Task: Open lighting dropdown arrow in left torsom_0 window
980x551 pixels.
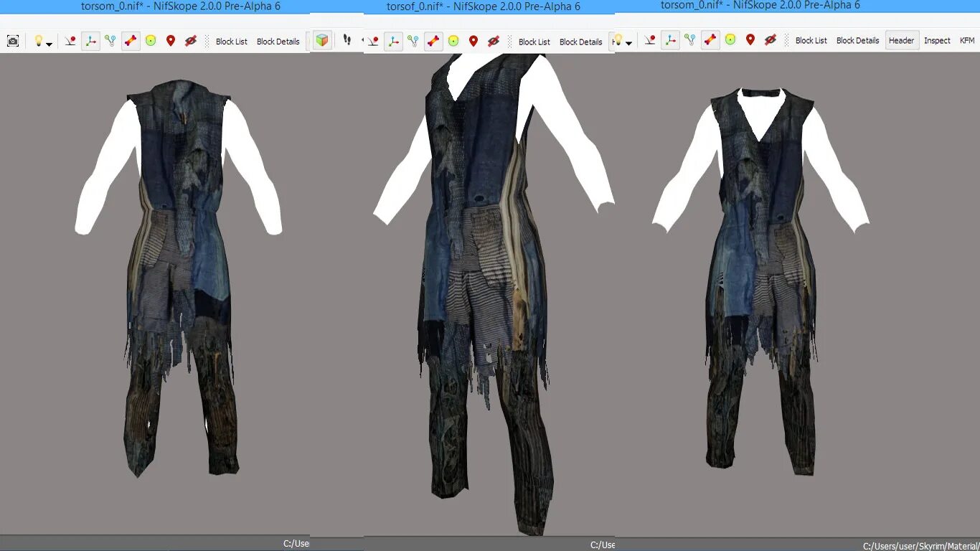Action: coord(49,43)
